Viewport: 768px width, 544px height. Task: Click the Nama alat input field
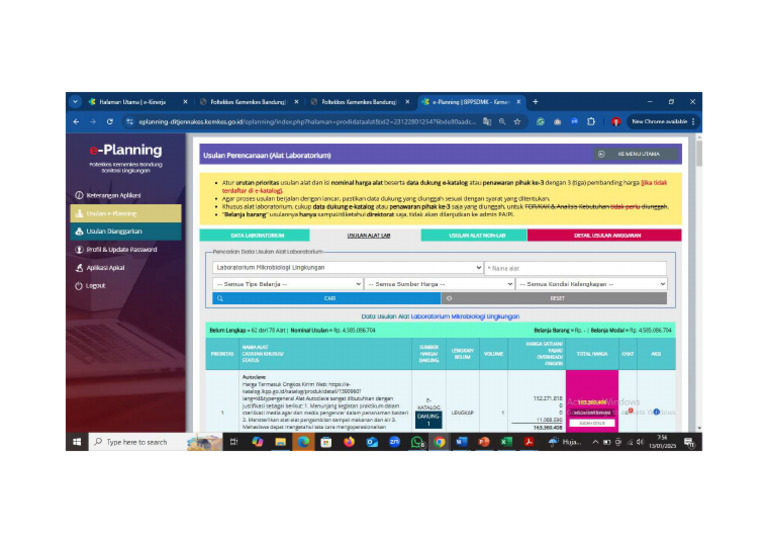pyautogui.click(x=576, y=268)
